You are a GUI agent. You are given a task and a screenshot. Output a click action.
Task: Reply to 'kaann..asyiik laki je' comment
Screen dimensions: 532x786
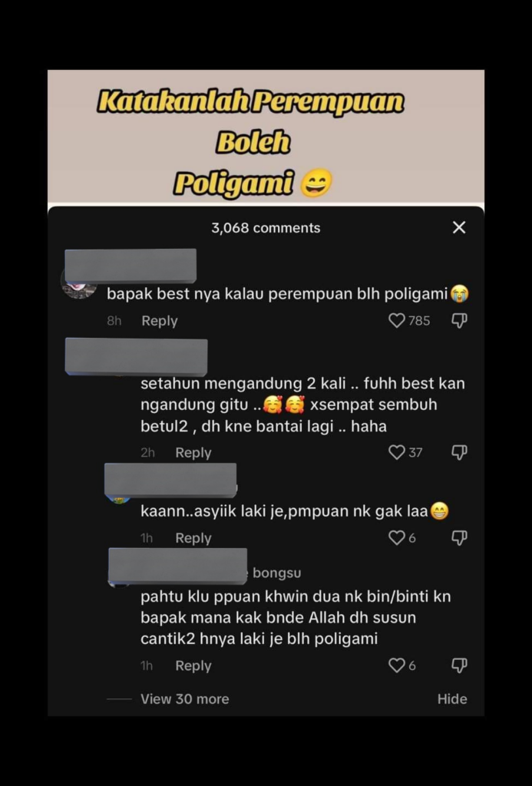coord(193,538)
